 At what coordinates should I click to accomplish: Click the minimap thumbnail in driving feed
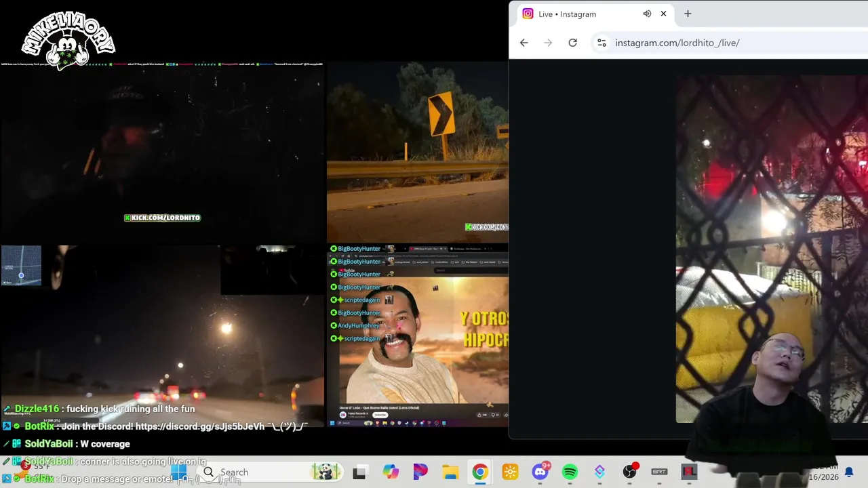click(x=21, y=266)
